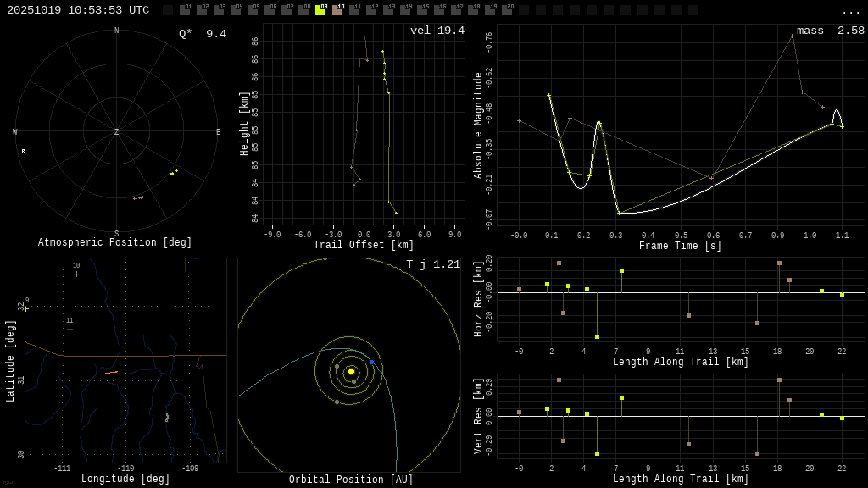This screenshot has height=488, width=868.
Task: Click the orange meteor track on map
Action: coord(110,372)
